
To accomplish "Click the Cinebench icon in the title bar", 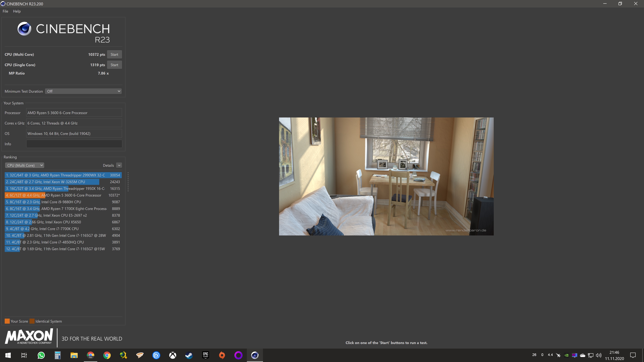I will [x=3, y=4].
